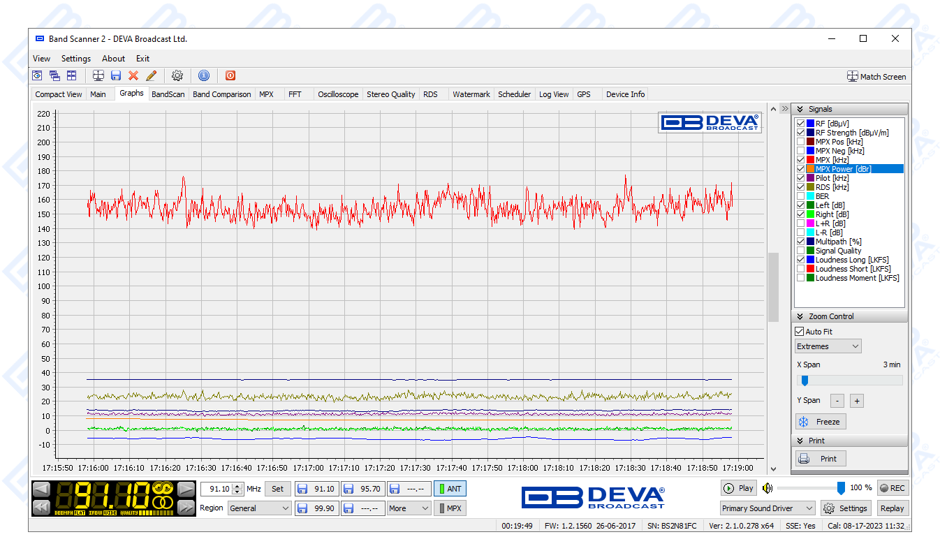Open the Primary Sound Driver dropdown
This screenshot has height=560, width=940.
point(768,508)
